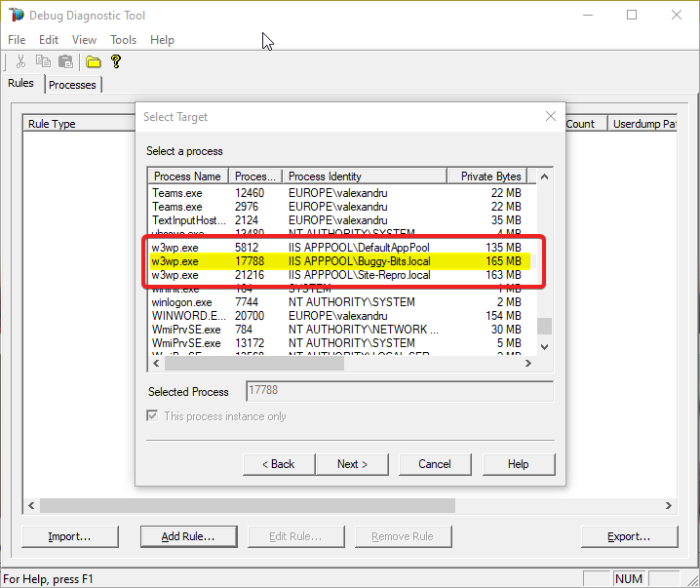Click the Selected Process field

[x=400, y=391]
